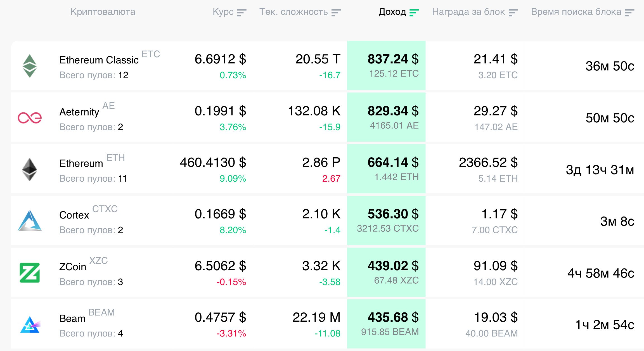
Task: Select the Время поиска блока header label
Action: pos(576,12)
